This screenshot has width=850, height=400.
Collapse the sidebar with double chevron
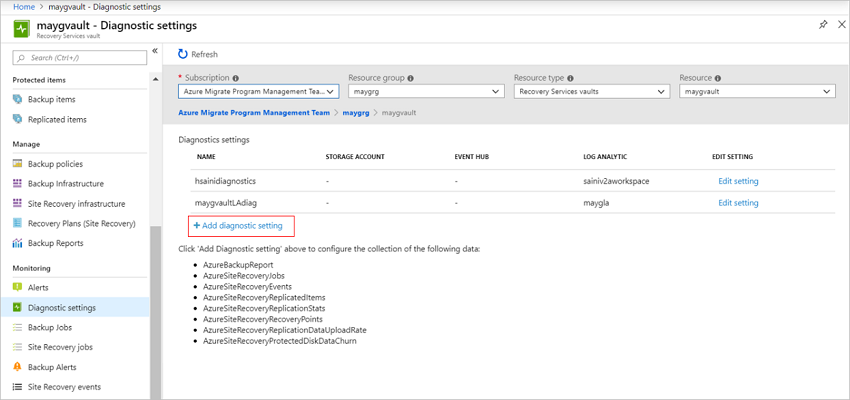[154, 50]
